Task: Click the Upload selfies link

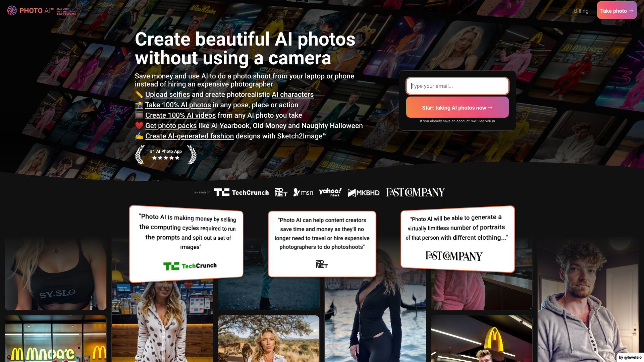Action: (x=167, y=94)
